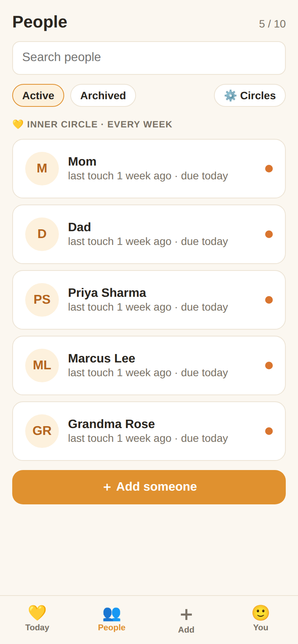Tap the Inner Circle section header

click(x=92, y=124)
